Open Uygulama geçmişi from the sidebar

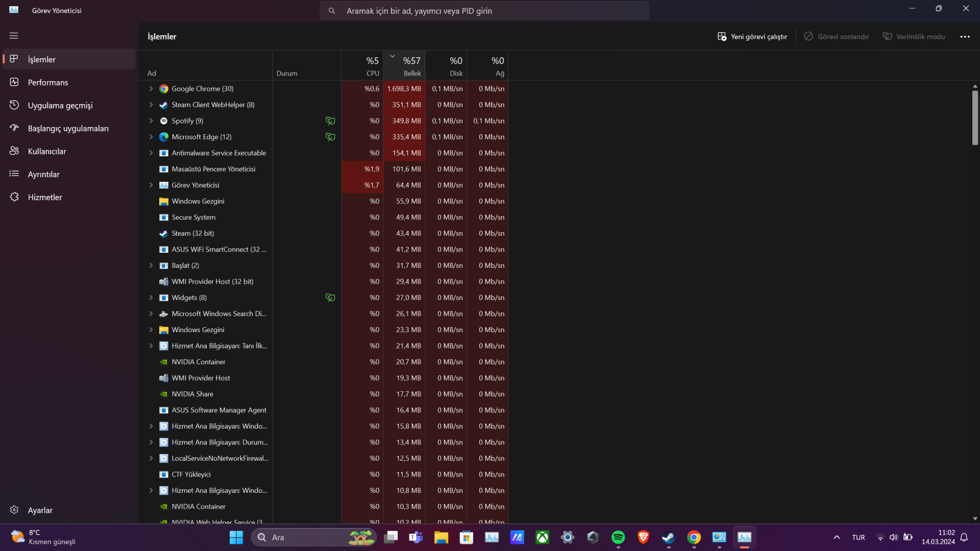tap(60, 106)
